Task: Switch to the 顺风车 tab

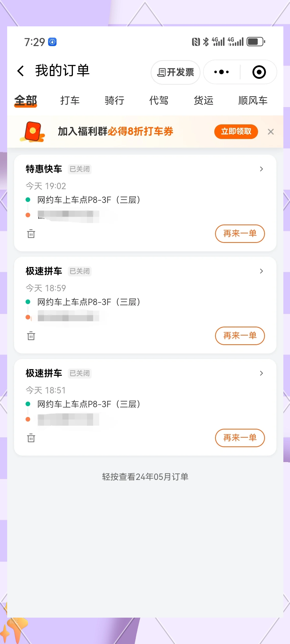Action: pos(253,100)
